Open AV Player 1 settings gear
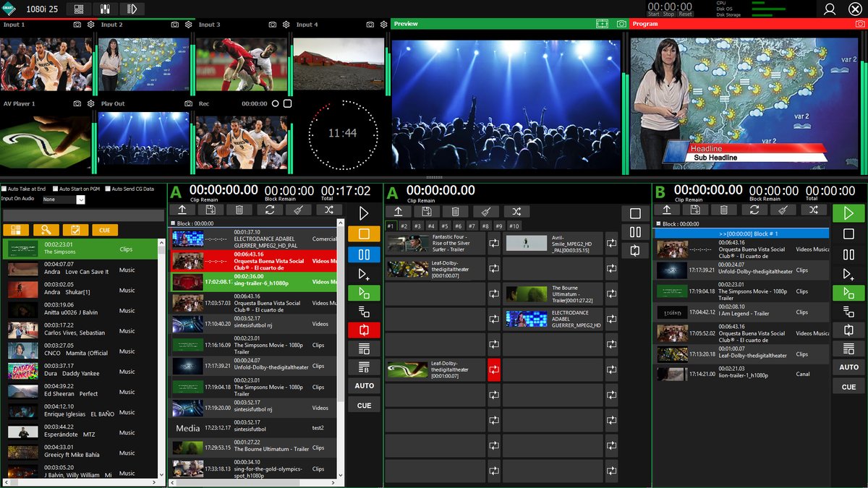 [x=91, y=103]
